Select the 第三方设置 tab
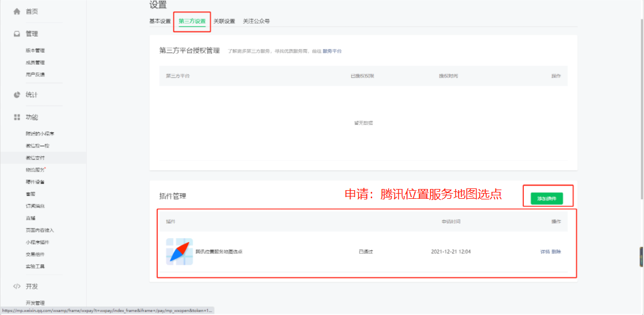Screen dimensions: 644x315 tap(192, 21)
